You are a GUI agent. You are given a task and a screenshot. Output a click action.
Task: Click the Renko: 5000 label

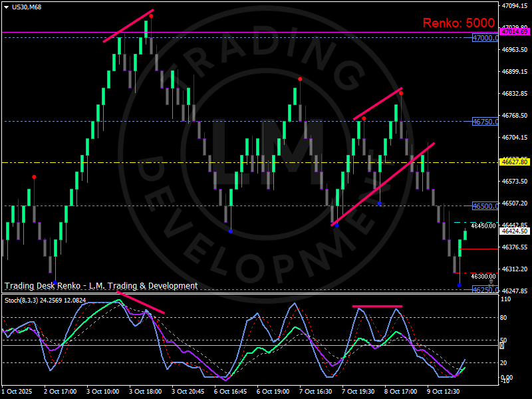tap(458, 23)
